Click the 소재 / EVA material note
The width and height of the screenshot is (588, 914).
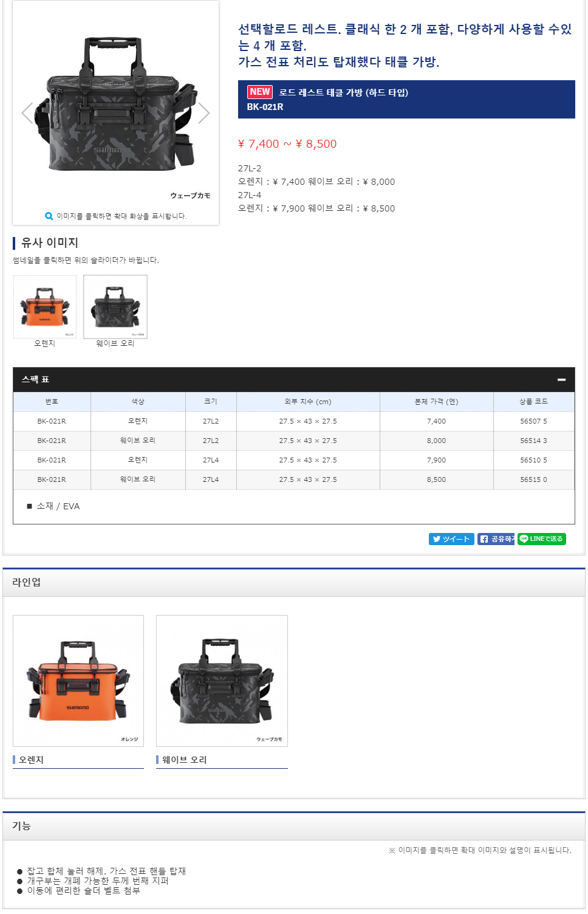coord(53,506)
